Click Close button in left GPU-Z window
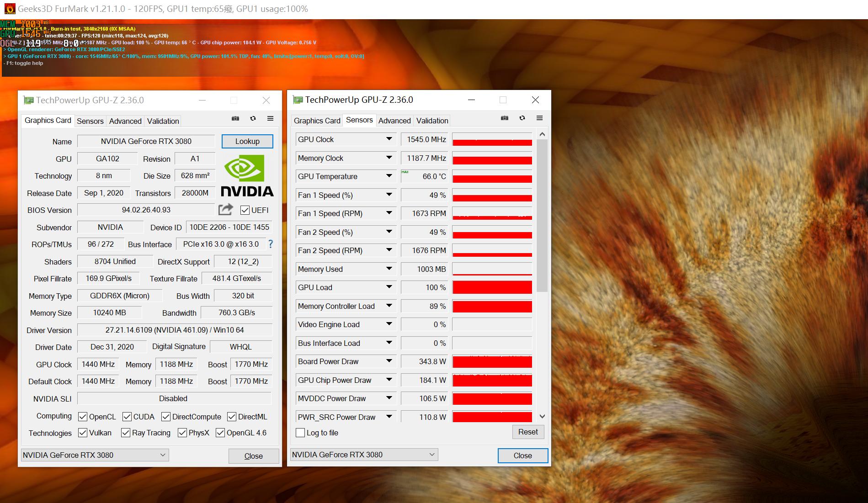868x503 pixels. point(254,456)
